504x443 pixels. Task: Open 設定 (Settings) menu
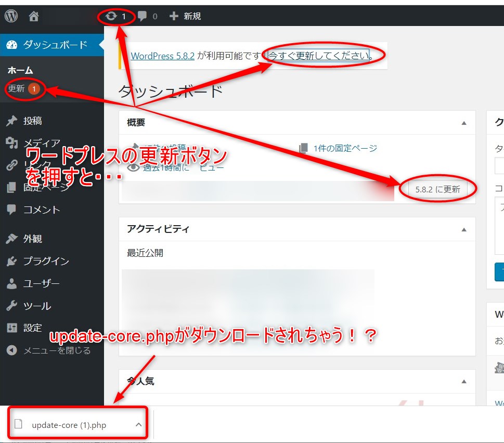coord(33,328)
